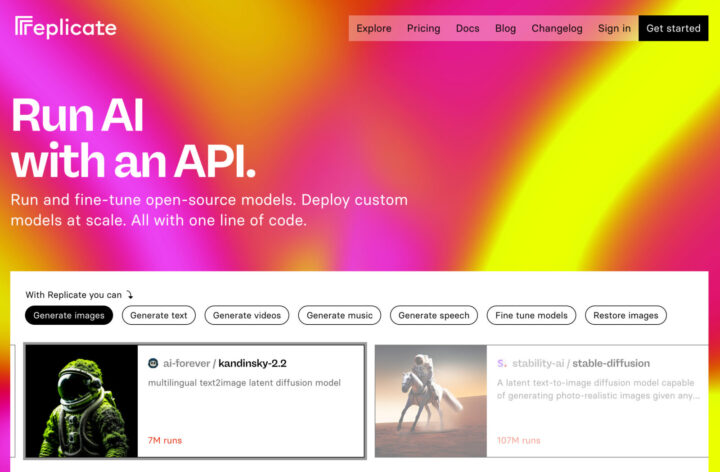720x472 pixels.
Task: Go to Pricing
Action: 423,28
